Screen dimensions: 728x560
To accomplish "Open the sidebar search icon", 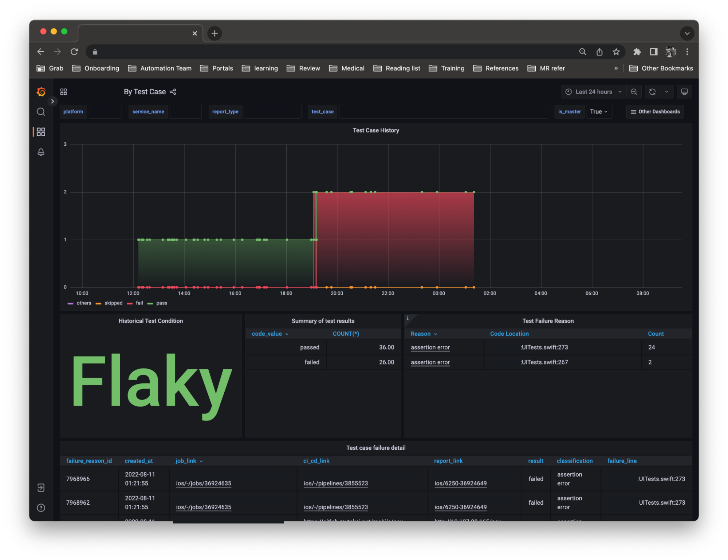I will click(x=41, y=112).
